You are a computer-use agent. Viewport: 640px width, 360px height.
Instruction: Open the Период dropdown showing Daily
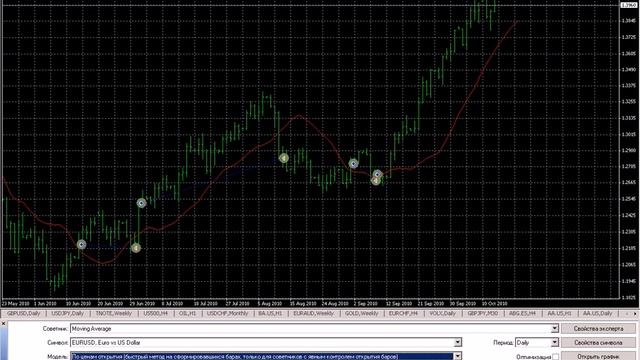click(554, 342)
